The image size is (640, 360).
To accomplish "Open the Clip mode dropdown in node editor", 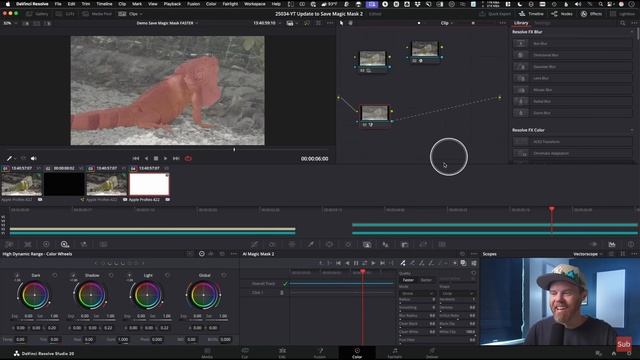I will click(447, 23).
